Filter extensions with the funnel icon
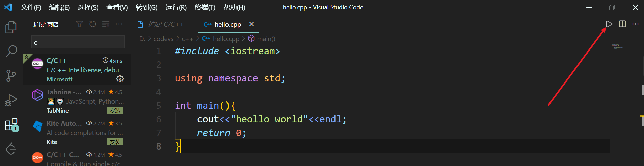Viewport: 644px width, 166px height. tap(79, 24)
